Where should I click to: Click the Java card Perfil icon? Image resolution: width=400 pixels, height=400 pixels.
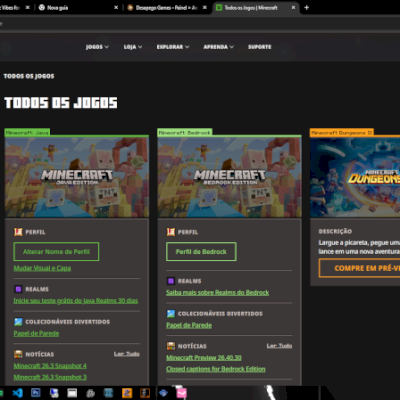point(18,232)
